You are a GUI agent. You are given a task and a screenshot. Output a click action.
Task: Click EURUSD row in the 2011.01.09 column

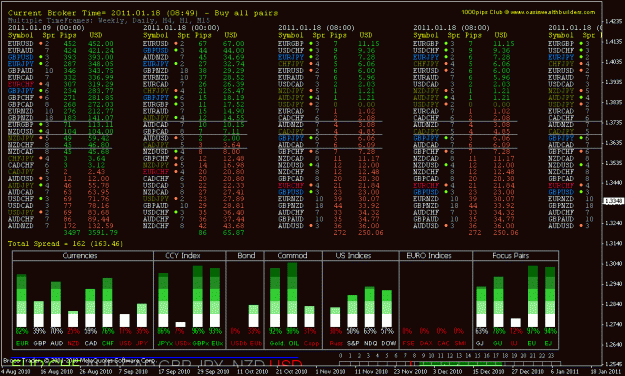61,43
